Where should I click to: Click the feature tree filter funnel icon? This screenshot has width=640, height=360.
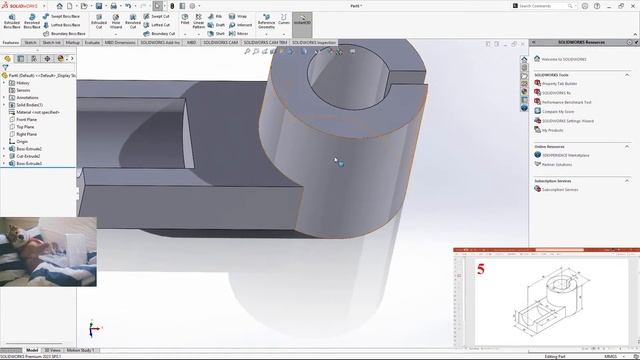[x=5, y=67]
